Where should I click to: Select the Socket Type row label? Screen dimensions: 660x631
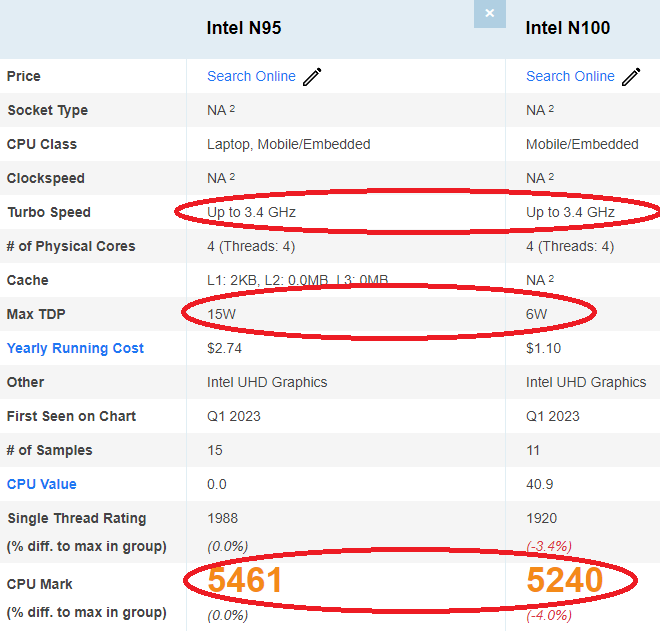pyautogui.click(x=48, y=110)
